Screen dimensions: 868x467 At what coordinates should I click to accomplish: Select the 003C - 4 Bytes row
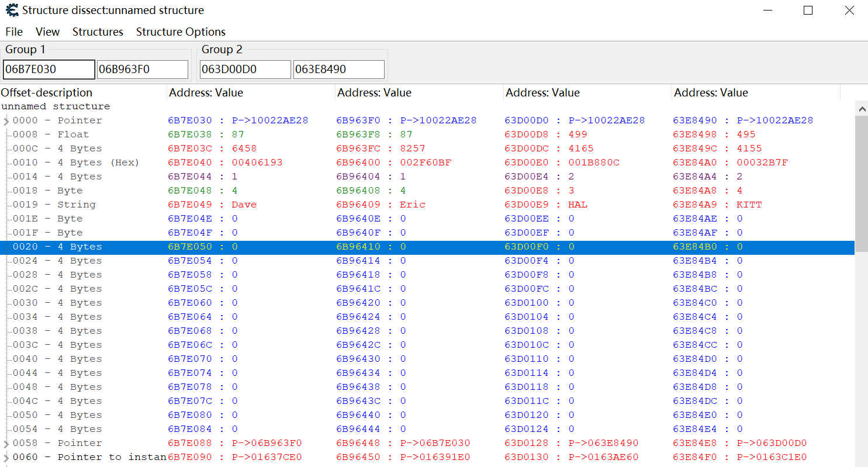click(427, 345)
